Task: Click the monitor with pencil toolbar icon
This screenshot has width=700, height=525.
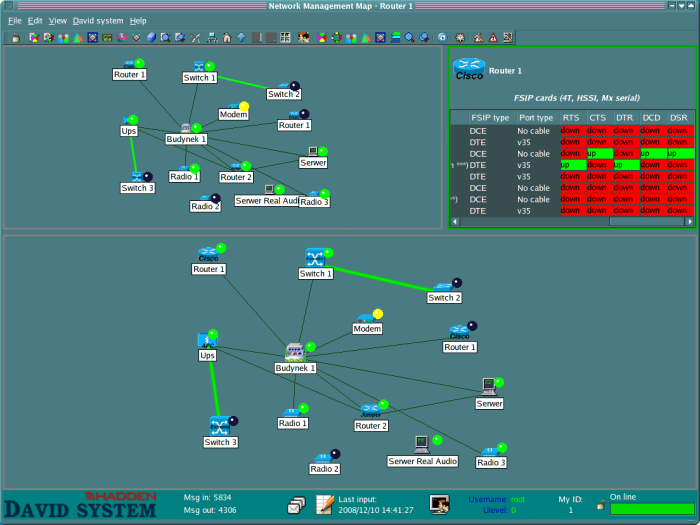Action: (508, 38)
